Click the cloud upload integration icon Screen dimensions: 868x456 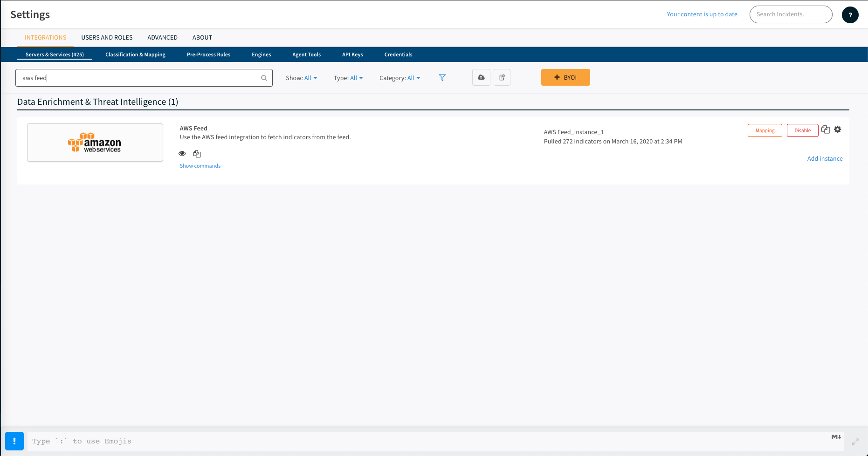pyautogui.click(x=481, y=77)
